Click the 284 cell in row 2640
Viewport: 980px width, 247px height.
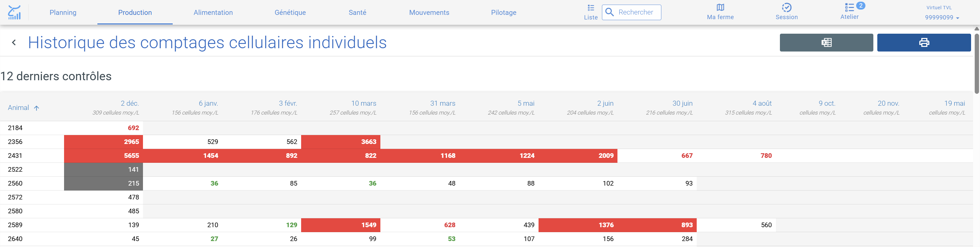(657, 239)
